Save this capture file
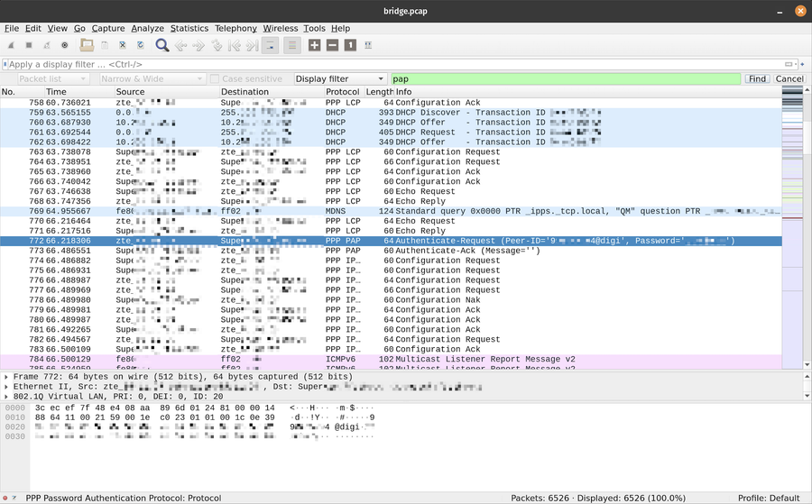Image resolution: width=812 pixels, height=504 pixels. click(105, 46)
